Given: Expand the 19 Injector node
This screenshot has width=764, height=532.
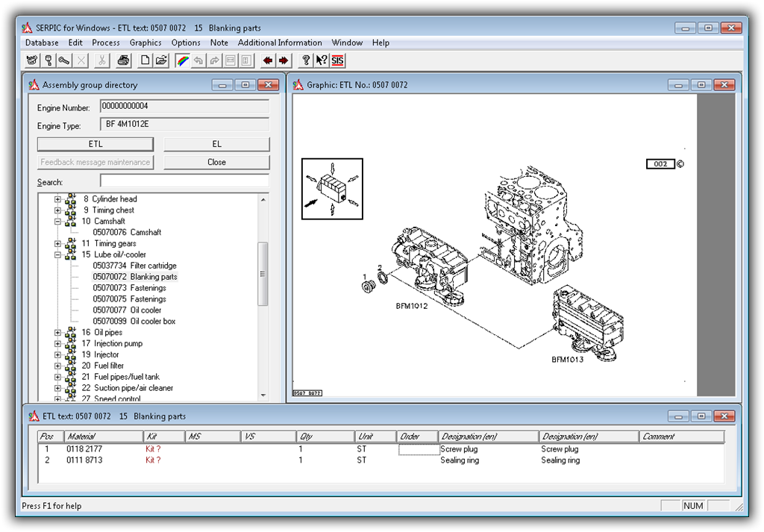Looking at the screenshot, I should pyautogui.click(x=57, y=354).
